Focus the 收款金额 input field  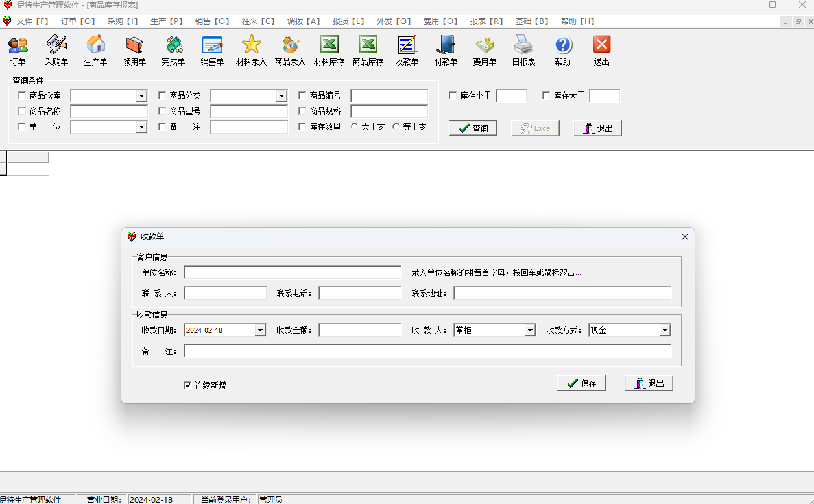tap(360, 330)
